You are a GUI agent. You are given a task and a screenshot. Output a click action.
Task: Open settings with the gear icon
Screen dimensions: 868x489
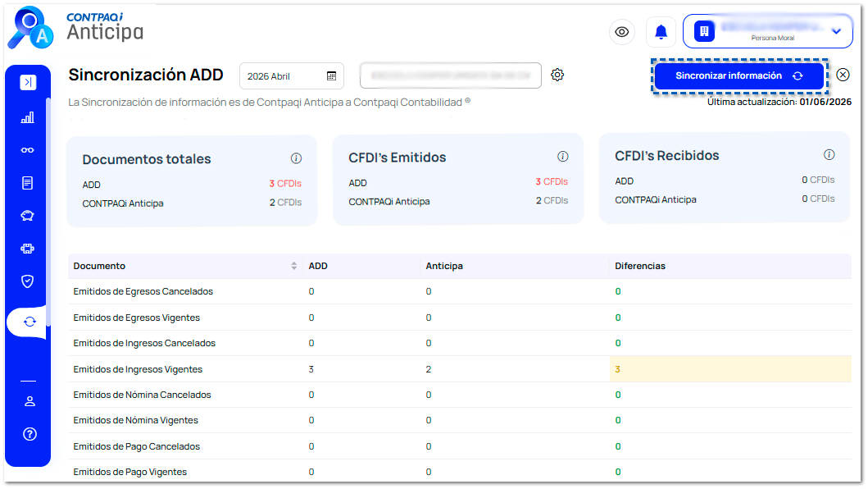[557, 75]
